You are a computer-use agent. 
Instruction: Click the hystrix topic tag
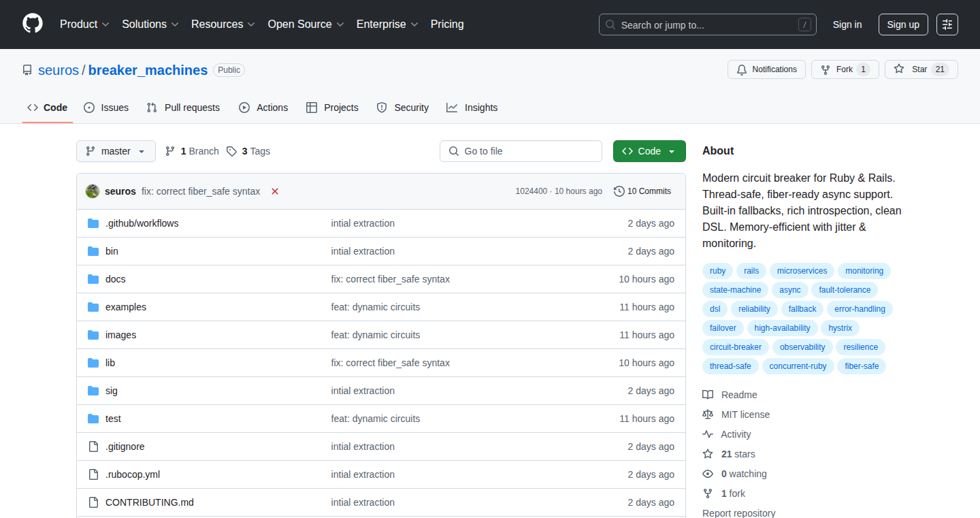point(840,328)
